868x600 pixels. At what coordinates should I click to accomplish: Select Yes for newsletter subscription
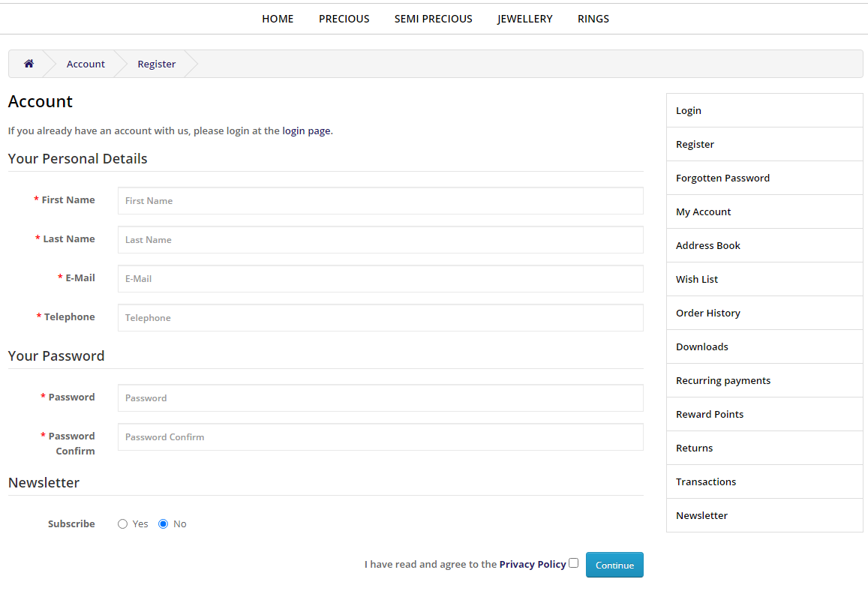tap(123, 524)
